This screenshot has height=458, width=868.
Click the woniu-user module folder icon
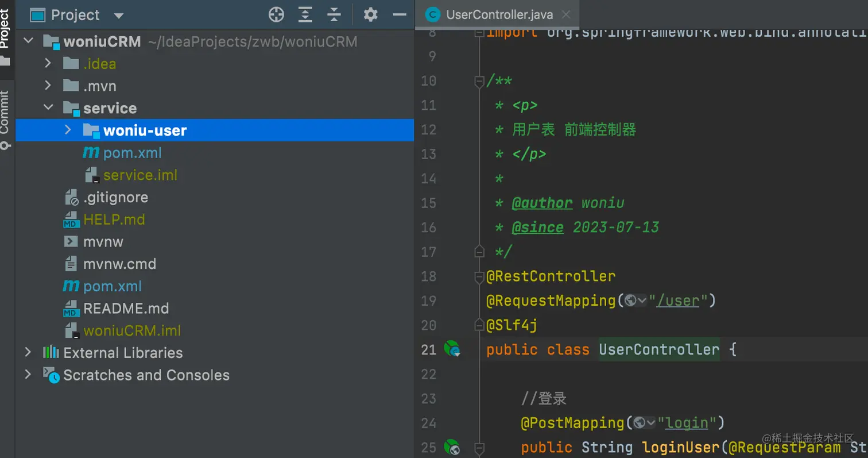(91, 130)
